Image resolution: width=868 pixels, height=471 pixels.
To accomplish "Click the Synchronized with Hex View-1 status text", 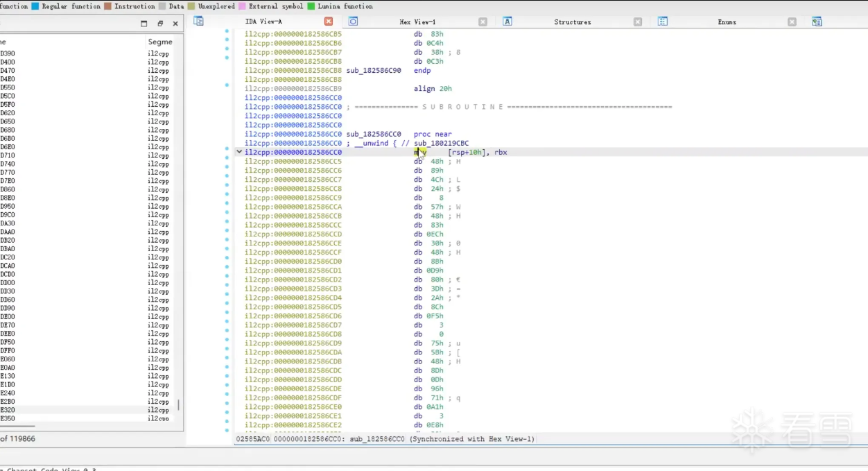I will pos(472,439).
